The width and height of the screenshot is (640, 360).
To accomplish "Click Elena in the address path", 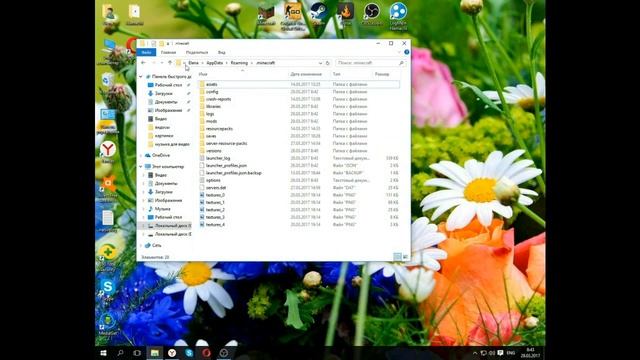I will click(193, 63).
